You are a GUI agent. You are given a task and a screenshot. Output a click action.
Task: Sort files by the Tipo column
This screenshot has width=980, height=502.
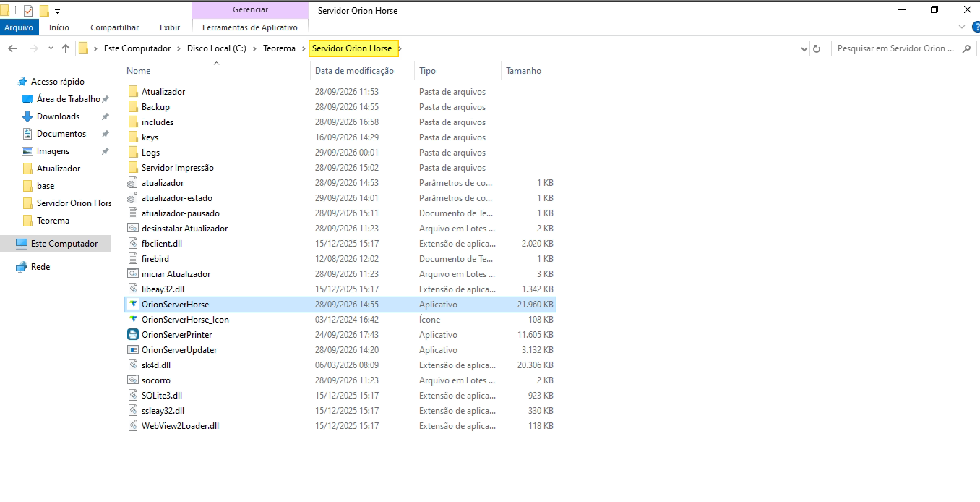428,71
